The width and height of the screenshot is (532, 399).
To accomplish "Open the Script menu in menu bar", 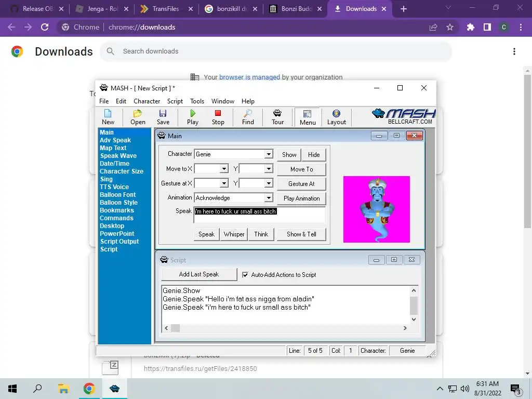I will pos(175,101).
